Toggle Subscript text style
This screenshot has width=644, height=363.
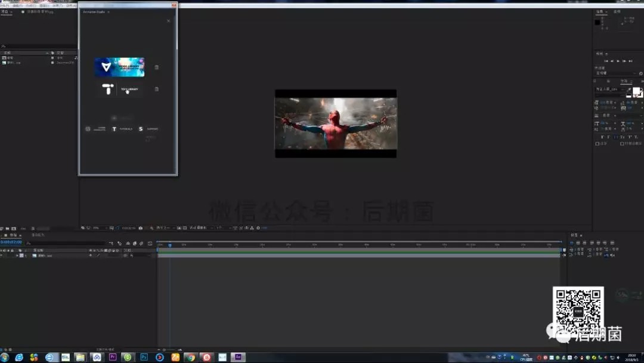pyautogui.click(x=636, y=137)
